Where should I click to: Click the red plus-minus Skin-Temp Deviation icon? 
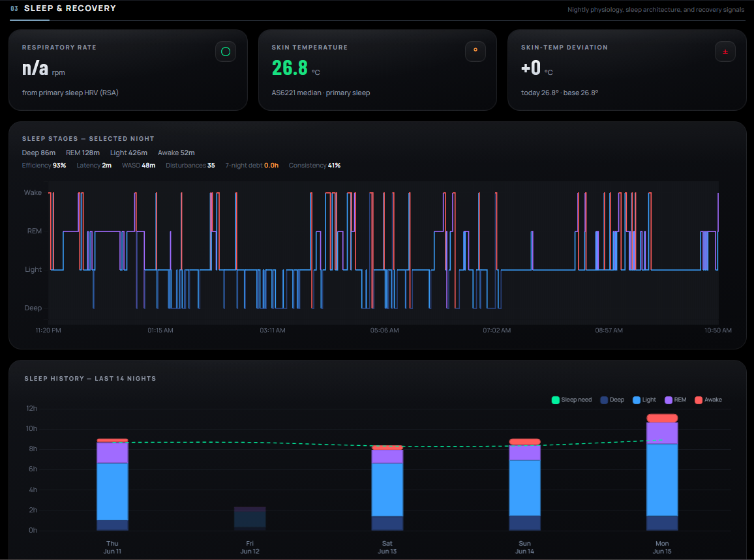click(725, 52)
